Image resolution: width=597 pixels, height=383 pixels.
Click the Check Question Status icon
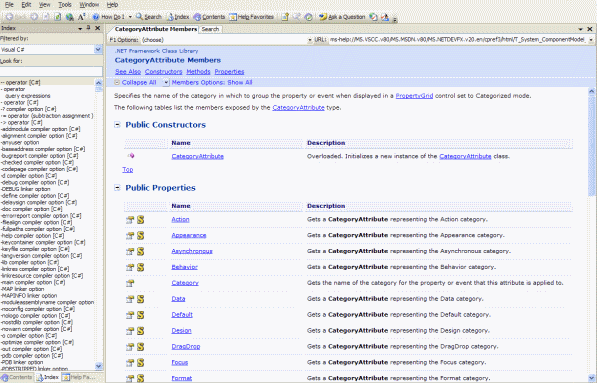click(x=373, y=17)
